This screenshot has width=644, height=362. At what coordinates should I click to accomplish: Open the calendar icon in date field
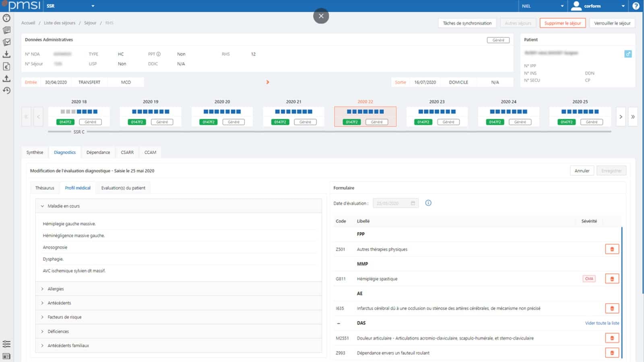point(413,203)
